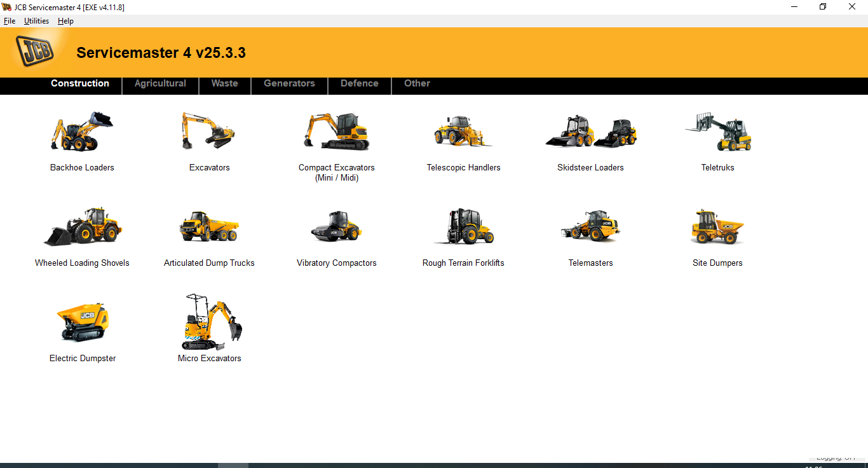Select the Telemasters machine icon
Viewport: 868px width, 468px height.
pos(591,226)
